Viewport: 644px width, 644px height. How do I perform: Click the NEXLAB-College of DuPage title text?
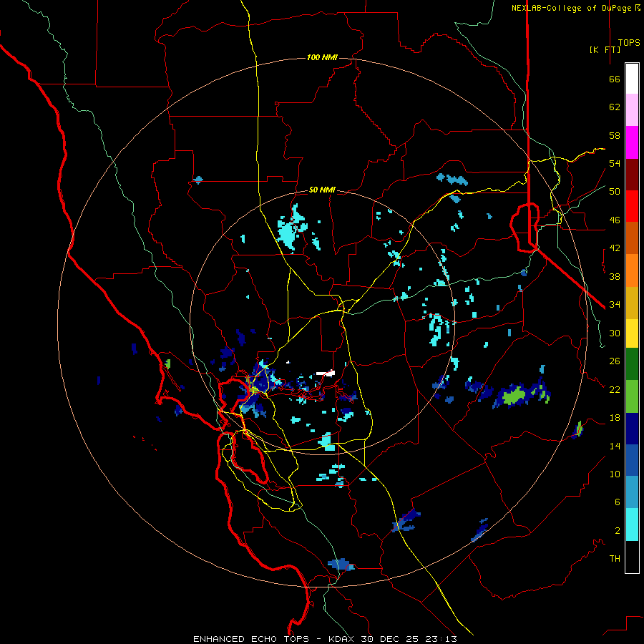tap(573, 8)
